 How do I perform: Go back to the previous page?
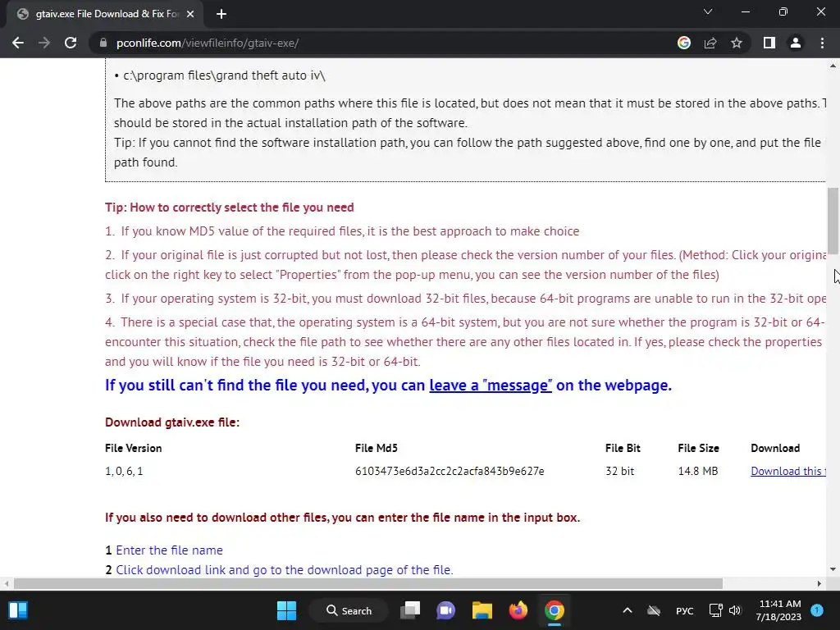(x=18, y=43)
